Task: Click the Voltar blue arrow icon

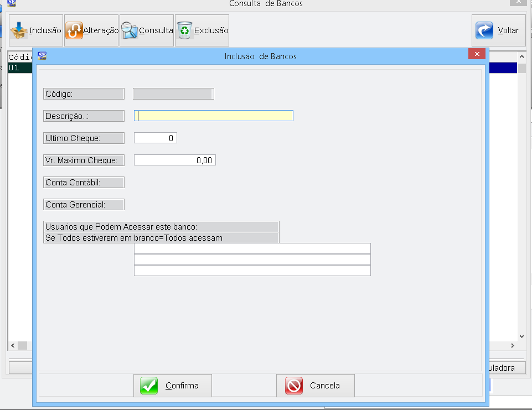Action: pyautogui.click(x=484, y=30)
